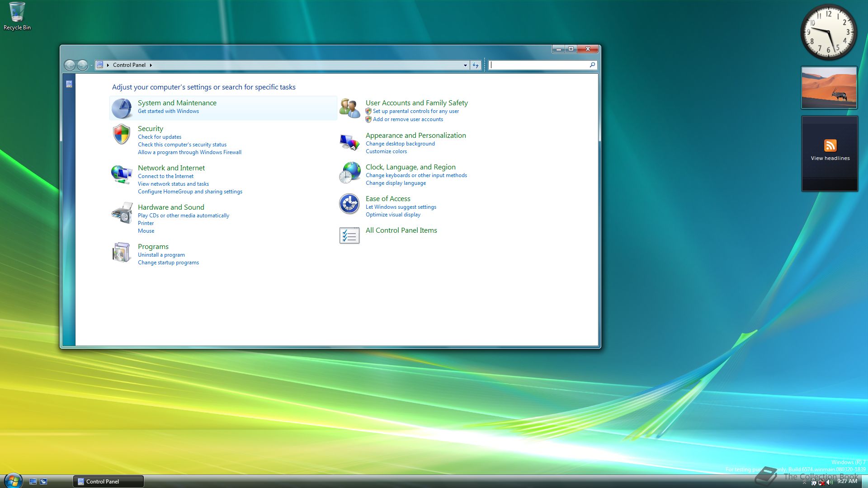Click the slideshow gadget desert thumbnail
This screenshot has width=868, height=488.
click(x=829, y=88)
